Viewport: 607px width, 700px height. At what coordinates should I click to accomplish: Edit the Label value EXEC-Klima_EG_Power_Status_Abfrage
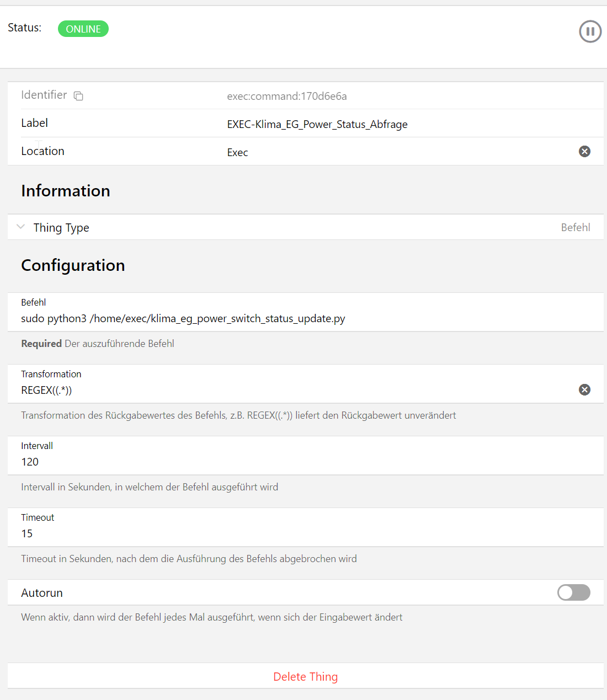click(x=317, y=125)
